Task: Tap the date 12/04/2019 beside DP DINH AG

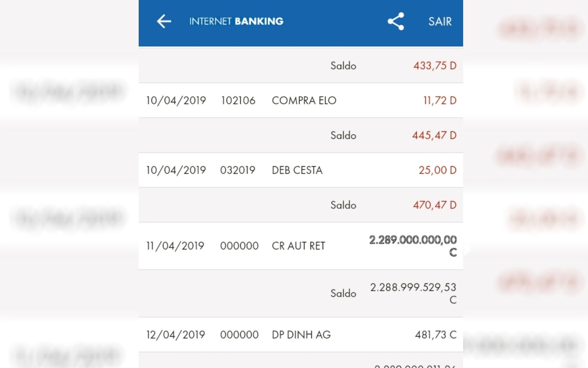Action: (175, 335)
